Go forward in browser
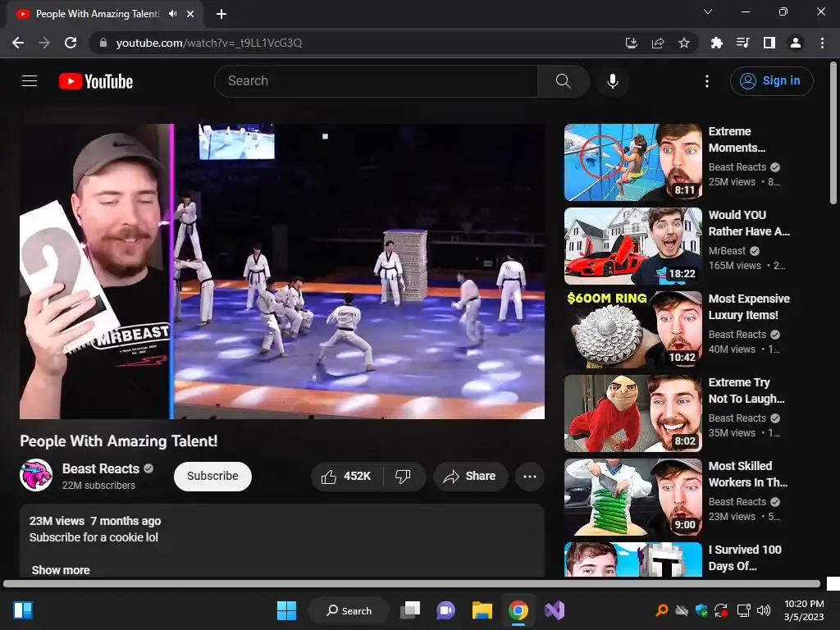 pos(44,43)
